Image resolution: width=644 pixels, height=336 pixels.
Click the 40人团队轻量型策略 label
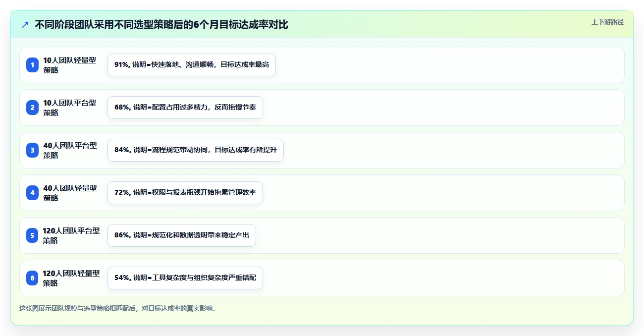(70, 193)
